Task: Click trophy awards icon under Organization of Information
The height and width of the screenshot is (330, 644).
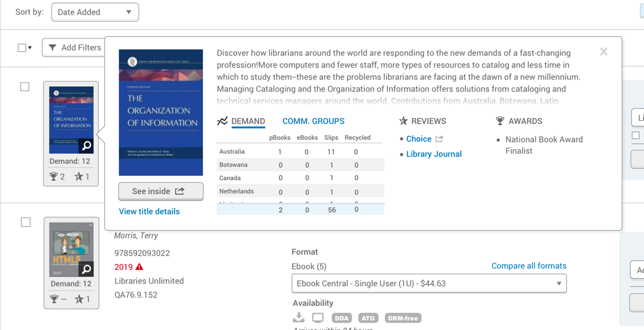Action: coord(53,177)
